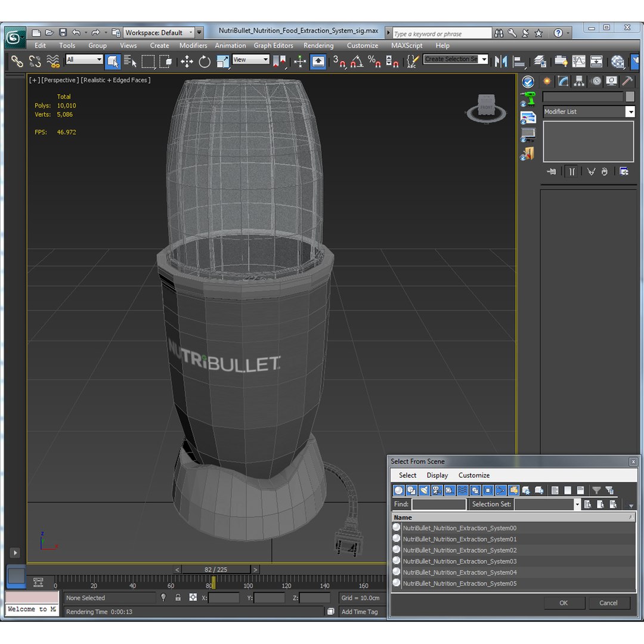This screenshot has height=644, width=644.
Task: Open the Select by Name tool
Action: pos(130,61)
